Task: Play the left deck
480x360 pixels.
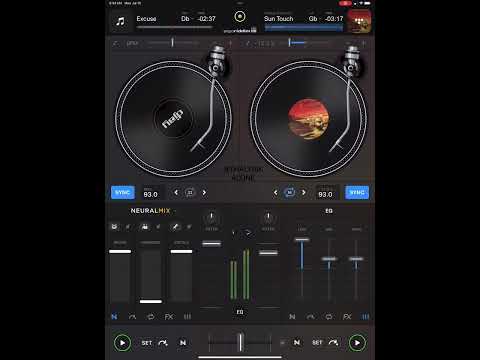Action: point(122,343)
